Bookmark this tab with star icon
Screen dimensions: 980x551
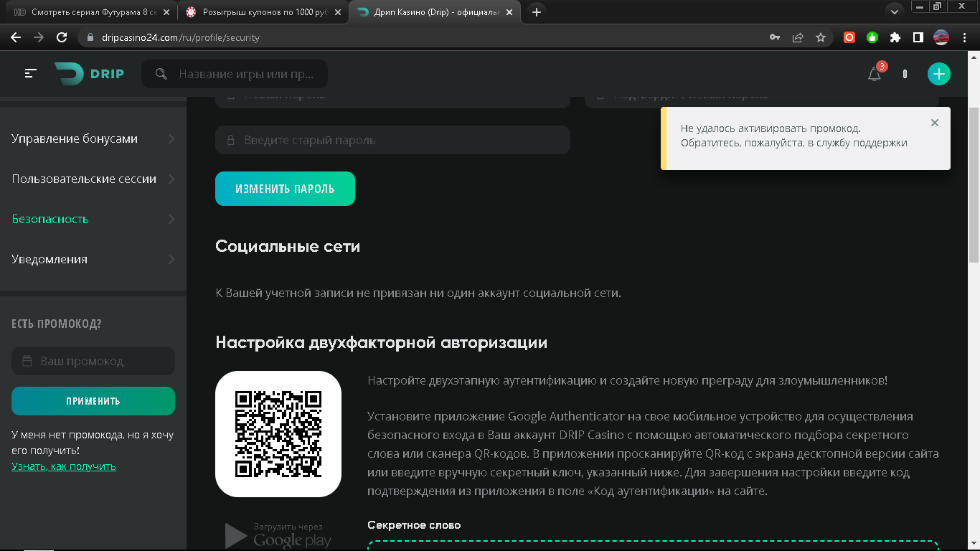(821, 37)
